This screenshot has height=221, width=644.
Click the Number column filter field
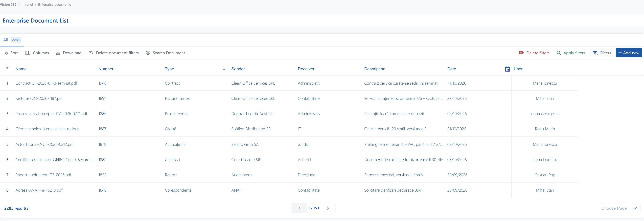[129, 69]
